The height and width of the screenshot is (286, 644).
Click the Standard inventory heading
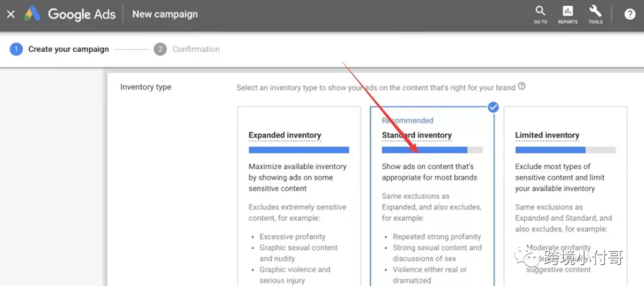click(416, 136)
